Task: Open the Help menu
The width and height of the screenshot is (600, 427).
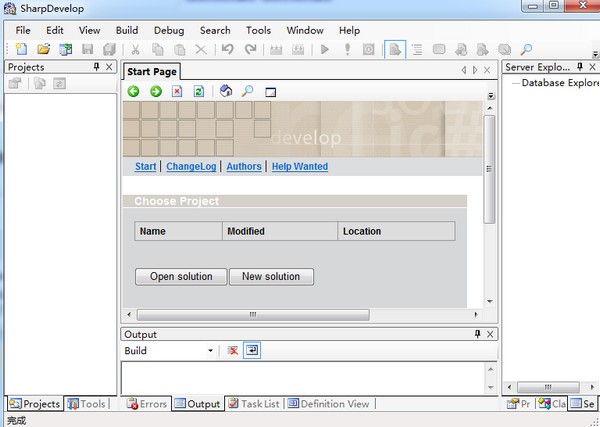Action: click(349, 30)
